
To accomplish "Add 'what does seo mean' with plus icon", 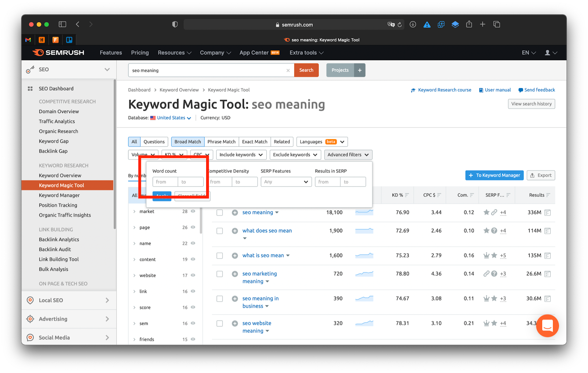I will click(235, 231).
